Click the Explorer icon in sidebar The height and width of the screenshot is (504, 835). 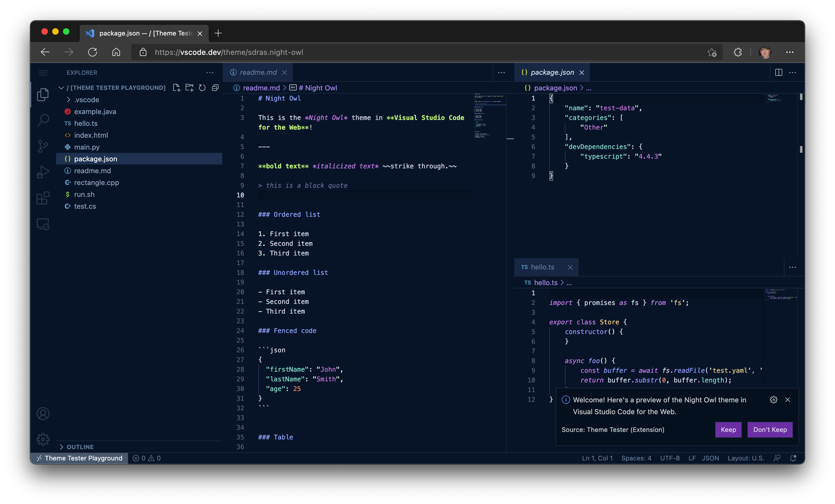[x=42, y=94]
